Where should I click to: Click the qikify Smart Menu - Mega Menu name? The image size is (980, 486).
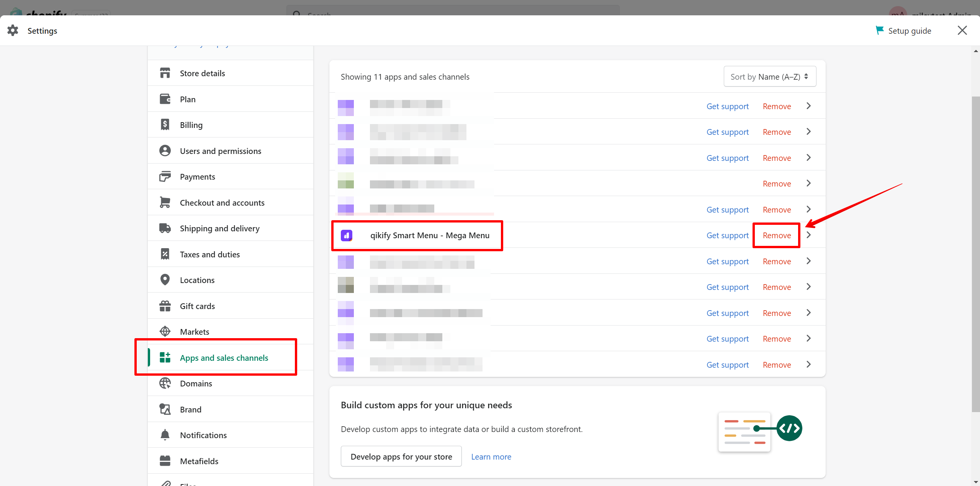430,236
